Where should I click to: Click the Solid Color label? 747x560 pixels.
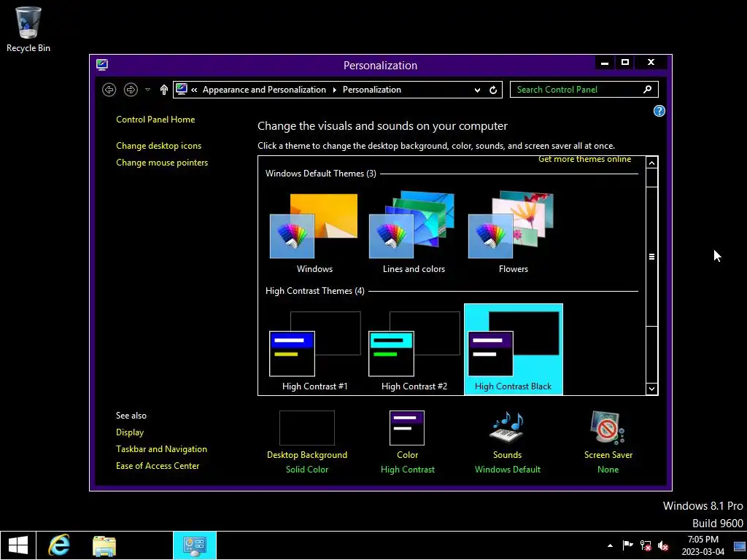307,470
